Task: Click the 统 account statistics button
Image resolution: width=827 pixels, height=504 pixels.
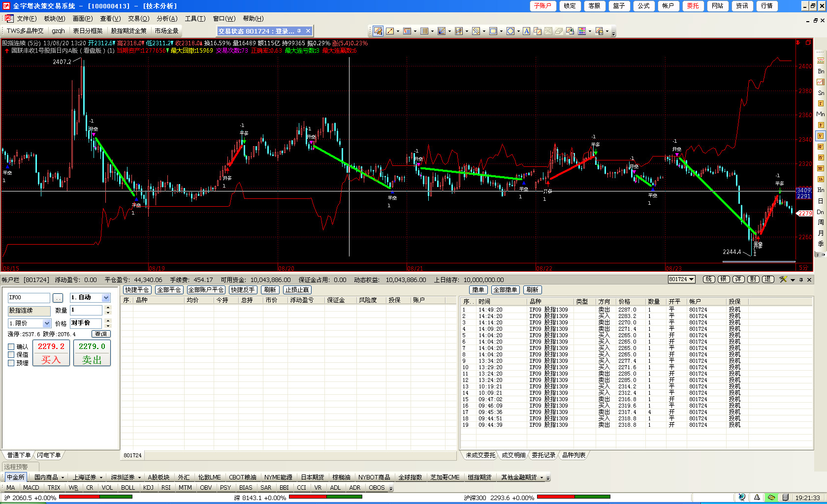Action: tap(708, 279)
